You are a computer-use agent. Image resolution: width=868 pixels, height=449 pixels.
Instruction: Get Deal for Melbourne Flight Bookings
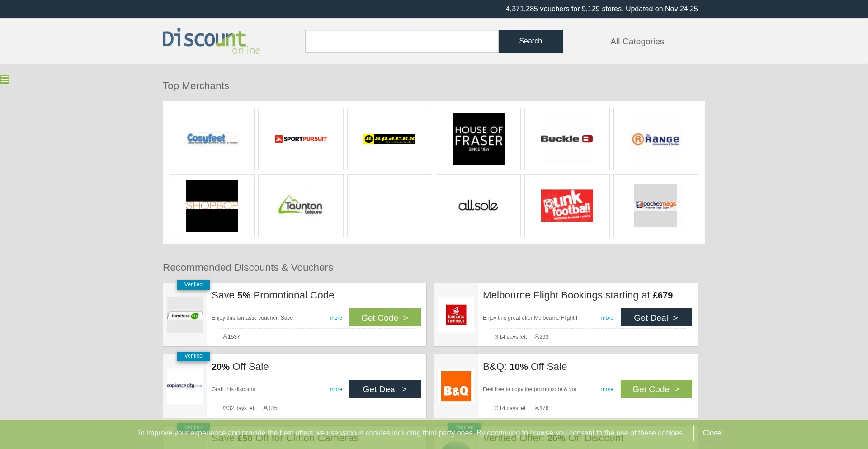coord(656,317)
